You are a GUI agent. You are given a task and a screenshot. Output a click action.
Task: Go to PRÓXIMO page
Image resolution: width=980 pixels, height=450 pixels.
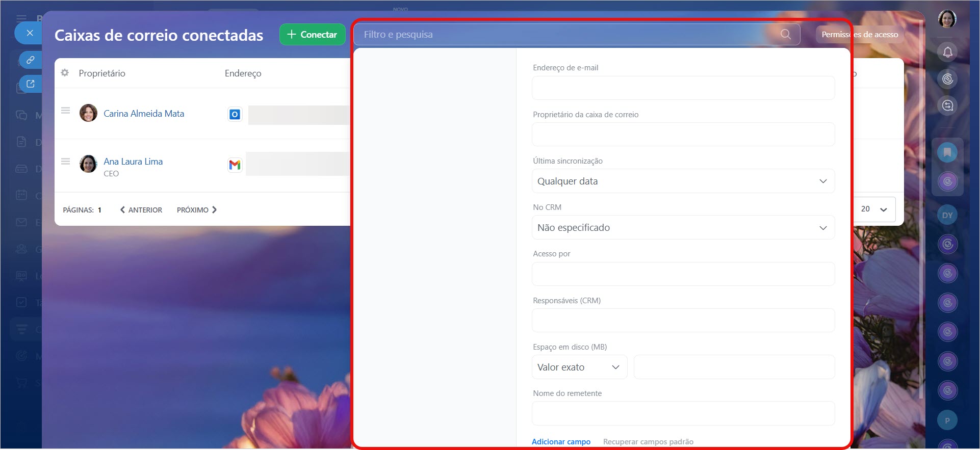(x=197, y=210)
